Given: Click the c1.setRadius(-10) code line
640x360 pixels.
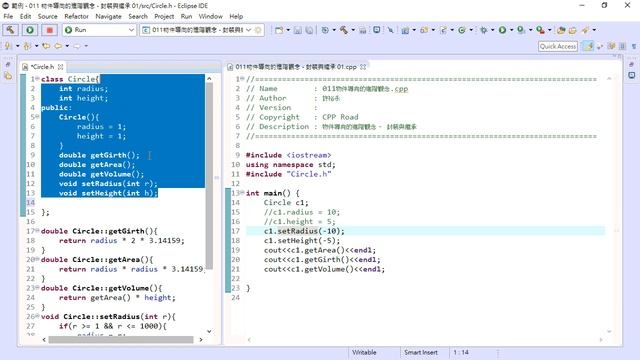Looking at the screenshot, I should pyautogui.click(x=304, y=231).
